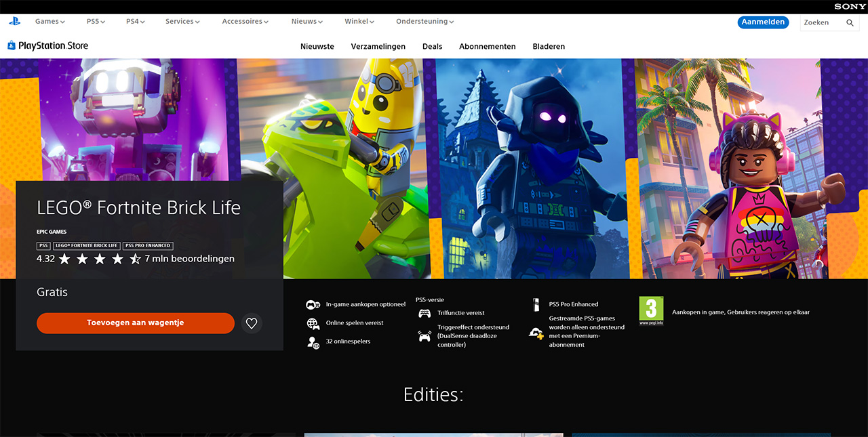Click the Sony logo in top bar

tap(850, 7)
